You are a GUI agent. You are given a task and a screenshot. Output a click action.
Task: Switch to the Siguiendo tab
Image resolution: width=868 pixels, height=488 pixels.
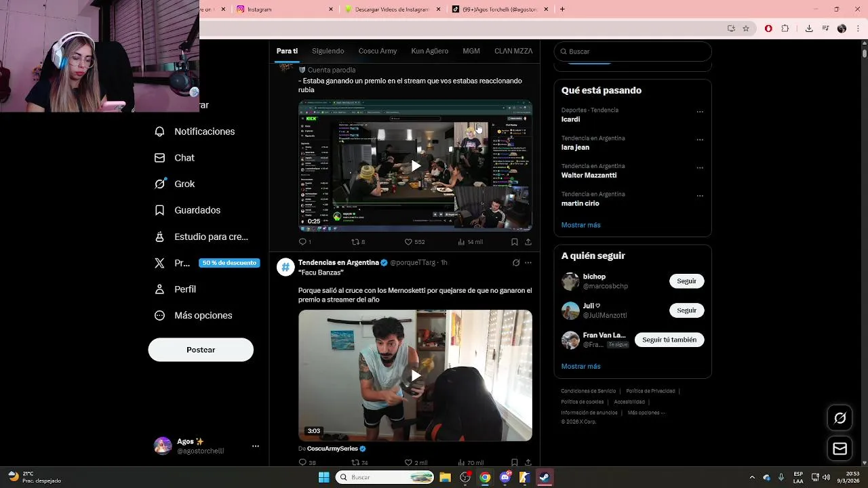pos(328,51)
